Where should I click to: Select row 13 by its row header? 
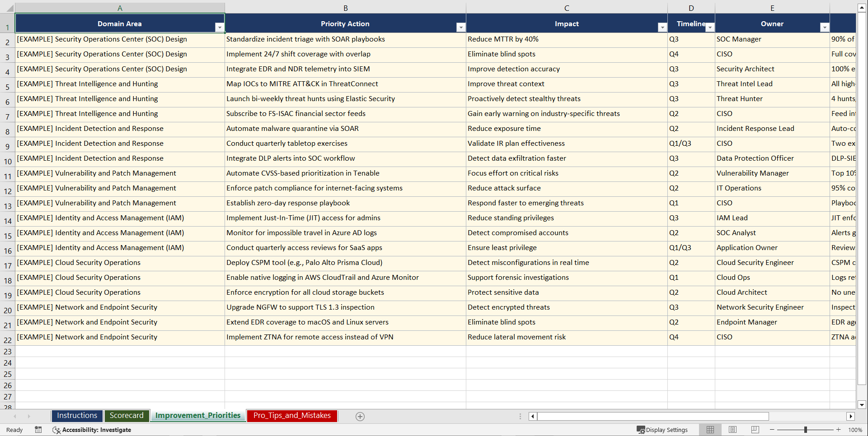(7, 204)
